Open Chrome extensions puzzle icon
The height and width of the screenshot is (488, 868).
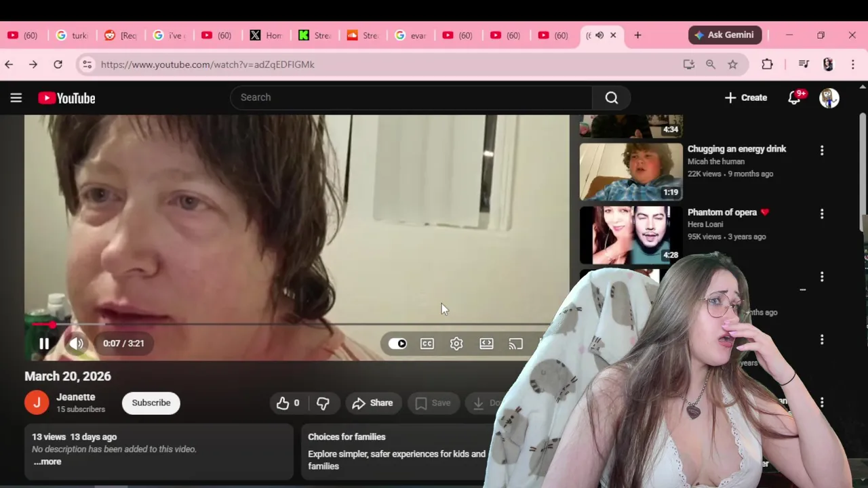pos(767,64)
